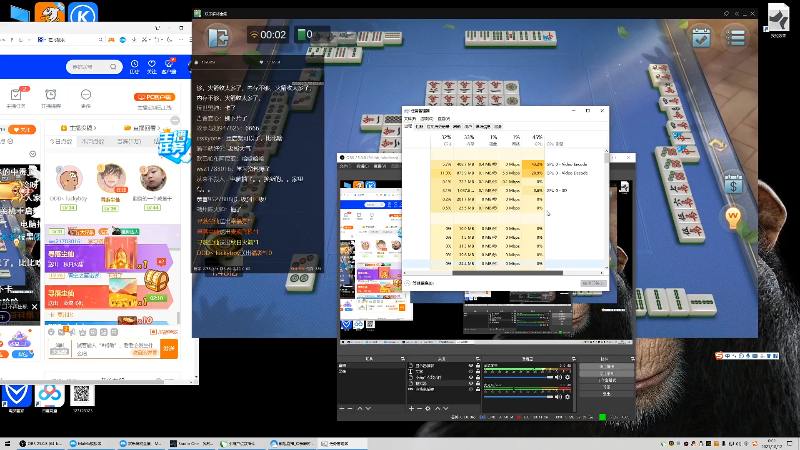This screenshot has height=450, width=800.
Task: Select the 今日贡献 ranking tab
Action: pyautogui.click(x=61, y=141)
